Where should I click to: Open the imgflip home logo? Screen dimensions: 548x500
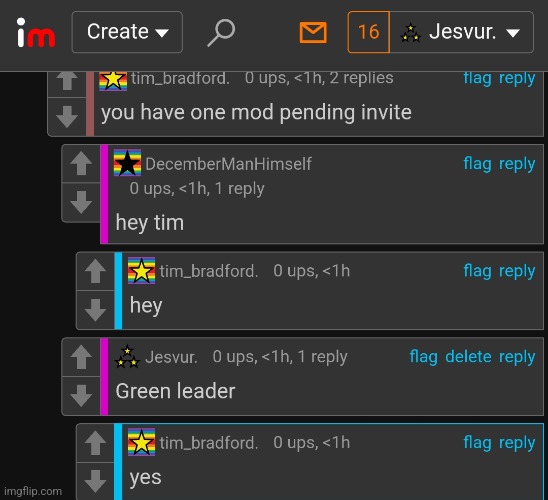tap(36, 32)
